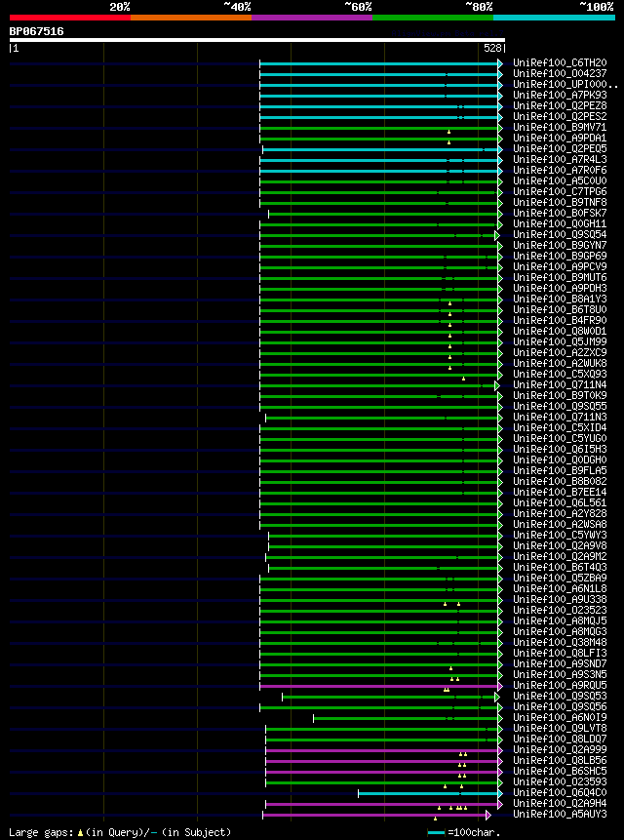Image resolution: width=624 pixels, height=840 pixels.
Task: Select hit label UniRef100_B9GP69
Action: point(560,256)
